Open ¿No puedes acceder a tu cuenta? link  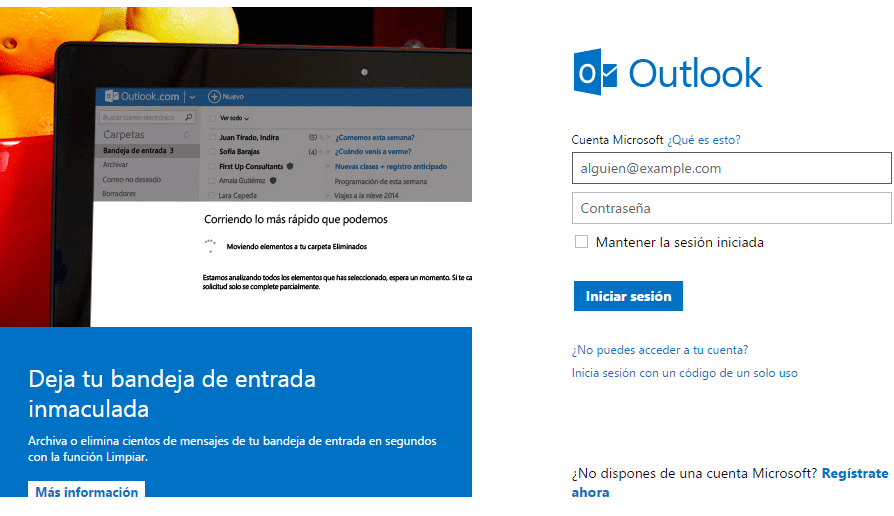click(660, 350)
